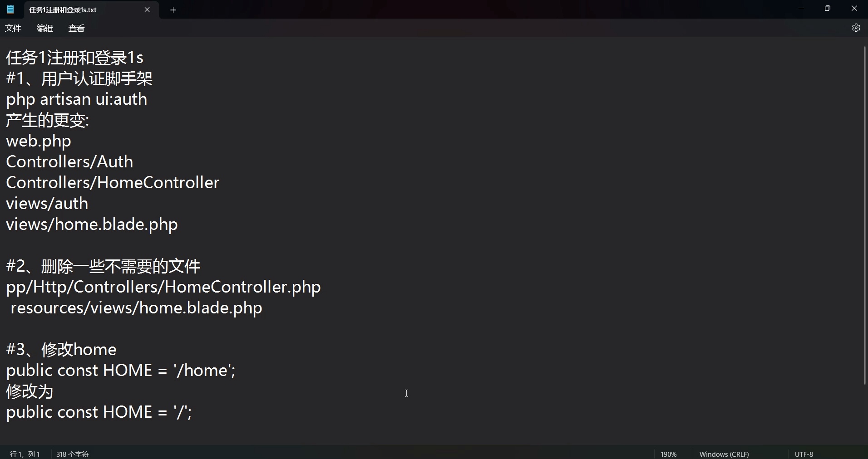Viewport: 868px width, 459px height.
Task: Click the 318 个字符 character count
Action: [73, 454]
